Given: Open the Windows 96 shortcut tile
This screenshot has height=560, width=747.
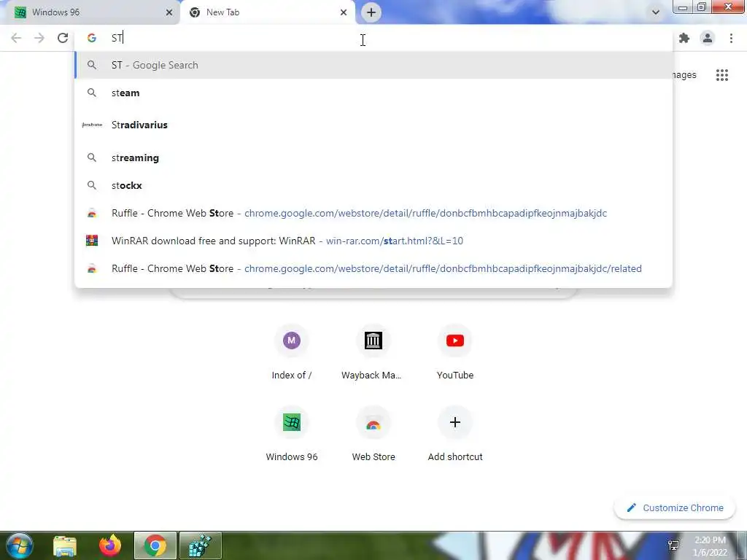Looking at the screenshot, I should coord(292,435).
